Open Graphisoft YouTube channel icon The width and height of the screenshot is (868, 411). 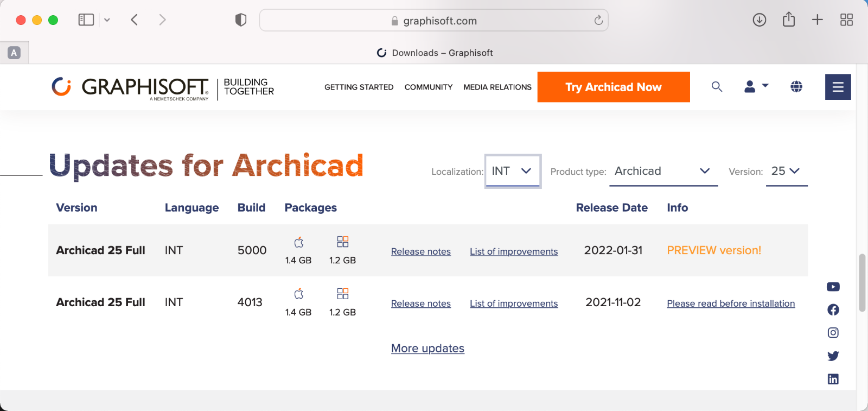coord(833,287)
